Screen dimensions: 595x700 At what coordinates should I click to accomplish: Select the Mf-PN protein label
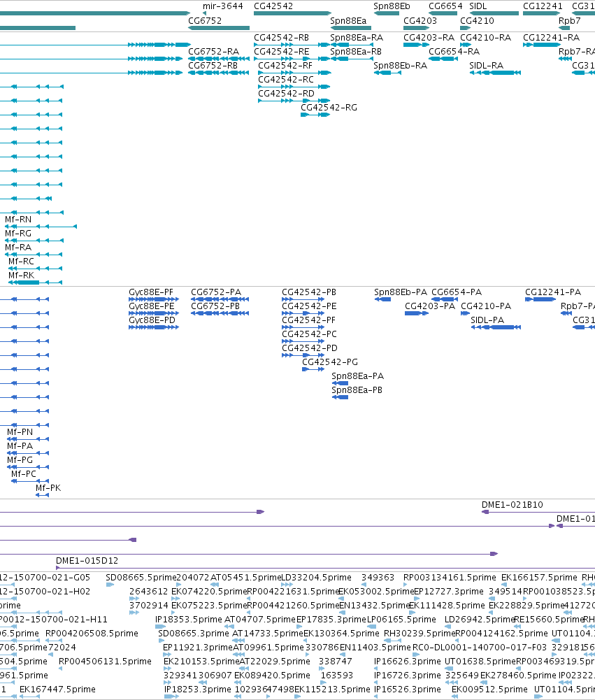click(x=20, y=431)
